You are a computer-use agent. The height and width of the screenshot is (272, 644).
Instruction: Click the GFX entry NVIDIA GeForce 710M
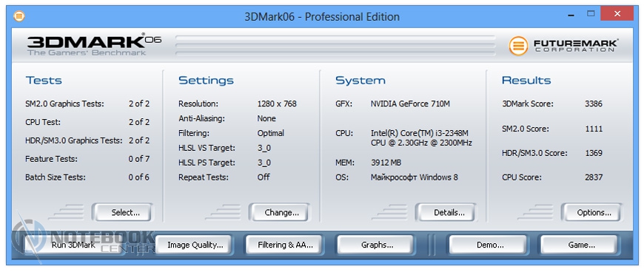(410, 103)
